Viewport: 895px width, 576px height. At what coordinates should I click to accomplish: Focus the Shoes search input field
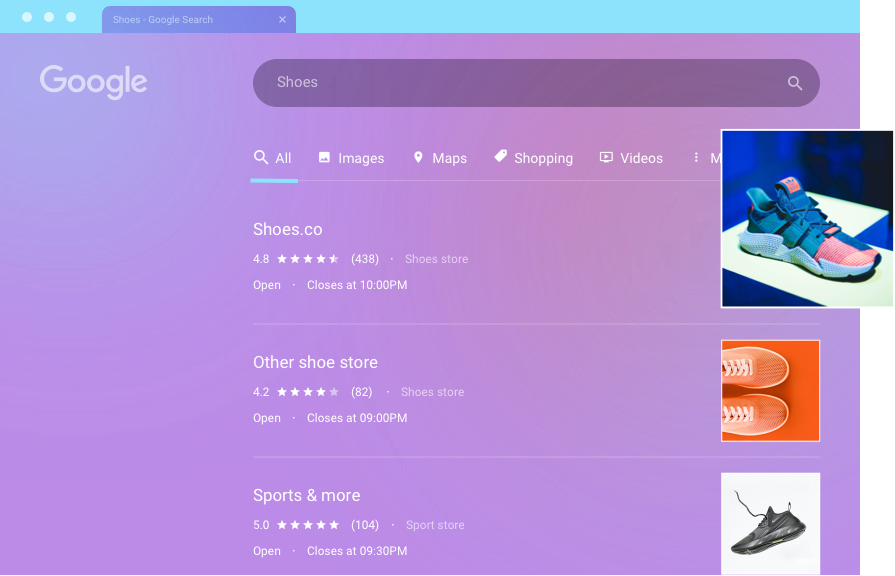pyautogui.click(x=536, y=83)
